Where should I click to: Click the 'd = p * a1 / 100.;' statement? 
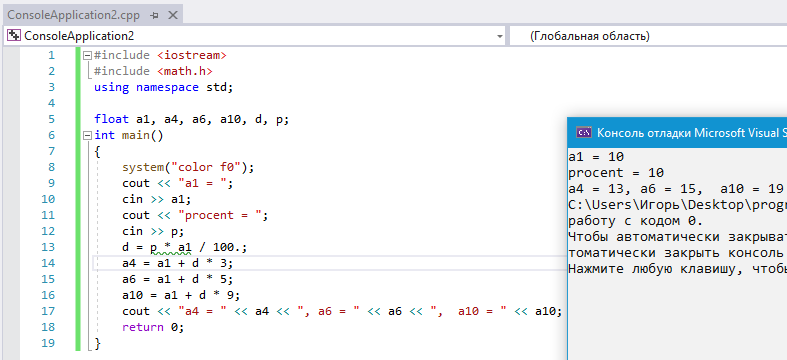[185, 248]
